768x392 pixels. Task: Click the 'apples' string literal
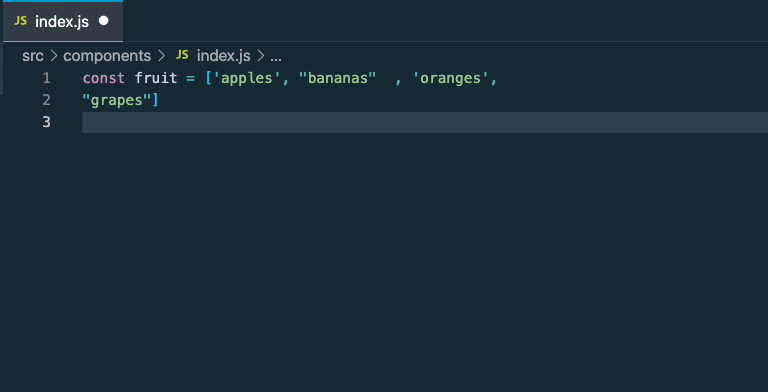point(247,78)
